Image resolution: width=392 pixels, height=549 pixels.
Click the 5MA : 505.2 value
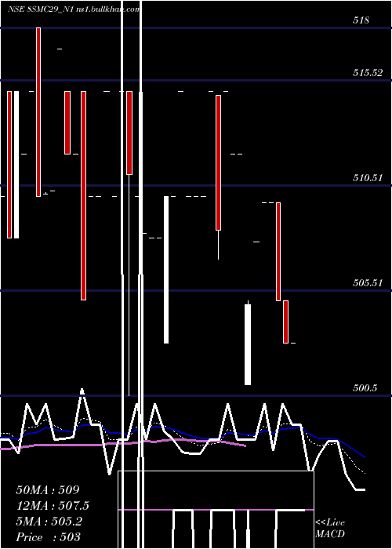[49, 522]
